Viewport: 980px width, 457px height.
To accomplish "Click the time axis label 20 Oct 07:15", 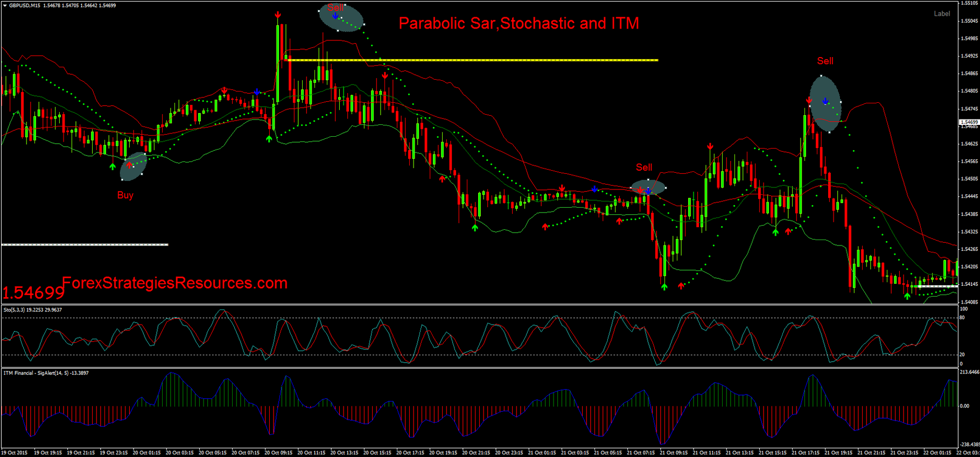I will [246, 453].
